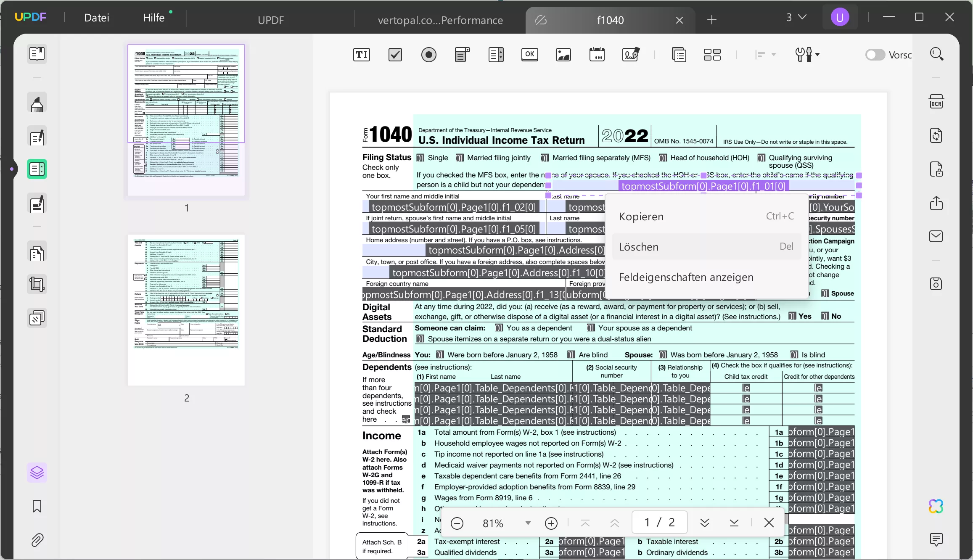Click Feldeigenschaften anzeigen option
Viewport: 973px width, 560px height.
point(686,277)
